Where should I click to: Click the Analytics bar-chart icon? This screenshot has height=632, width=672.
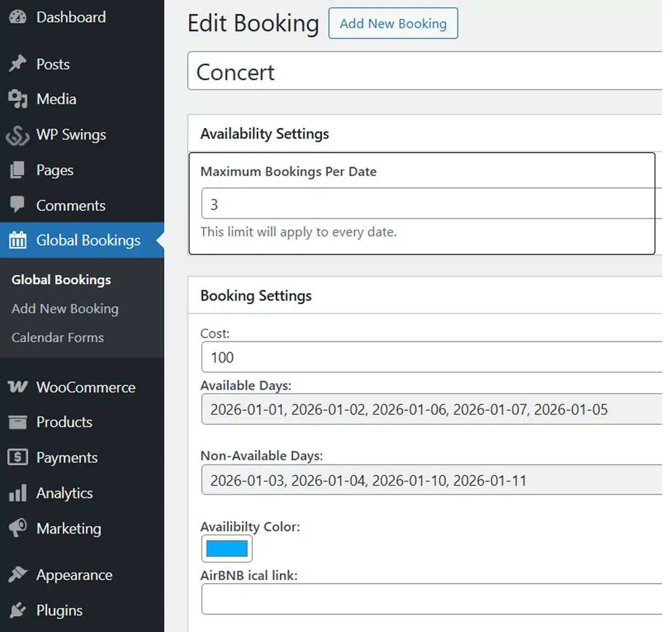(x=18, y=493)
